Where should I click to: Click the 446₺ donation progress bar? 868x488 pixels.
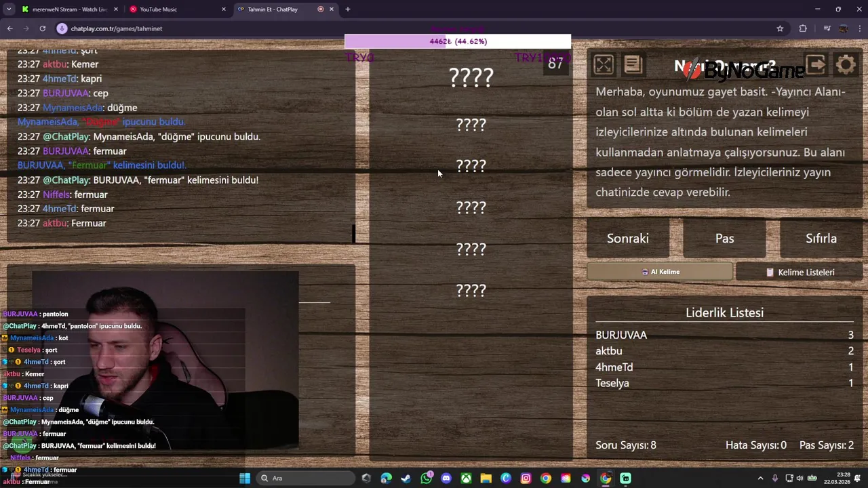point(458,41)
